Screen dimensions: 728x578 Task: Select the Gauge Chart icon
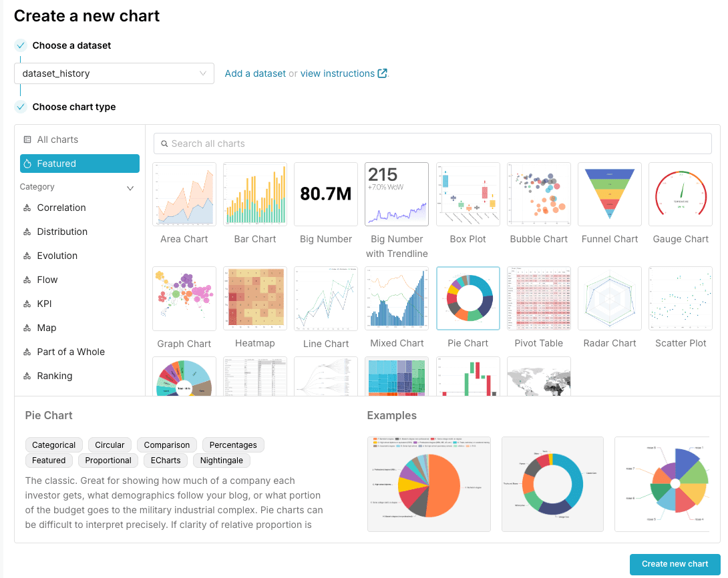(681, 194)
